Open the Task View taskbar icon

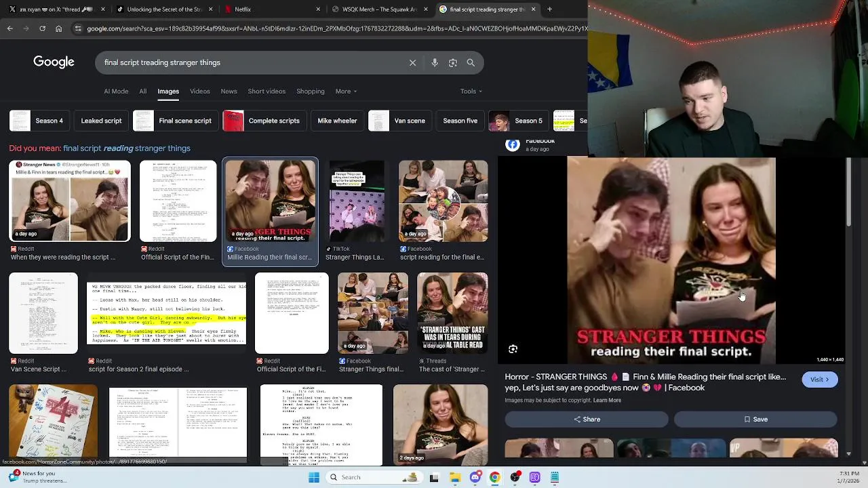pyautogui.click(x=434, y=477)
